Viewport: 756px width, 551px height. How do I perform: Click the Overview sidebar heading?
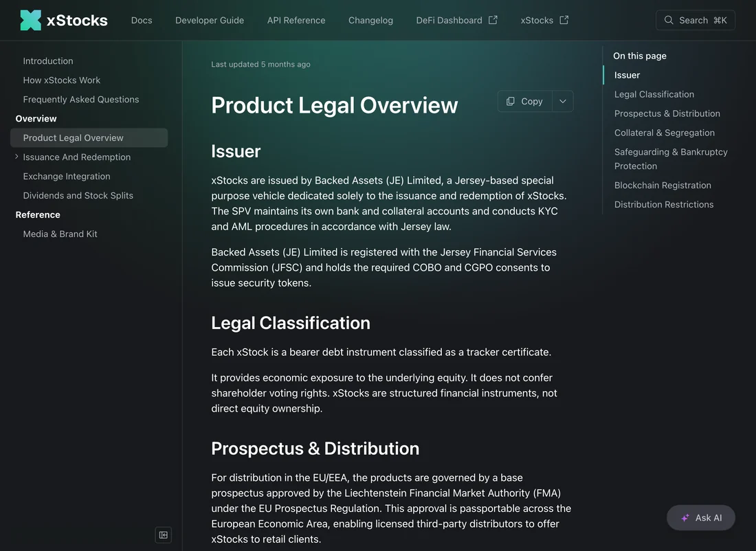click(36, 119)
